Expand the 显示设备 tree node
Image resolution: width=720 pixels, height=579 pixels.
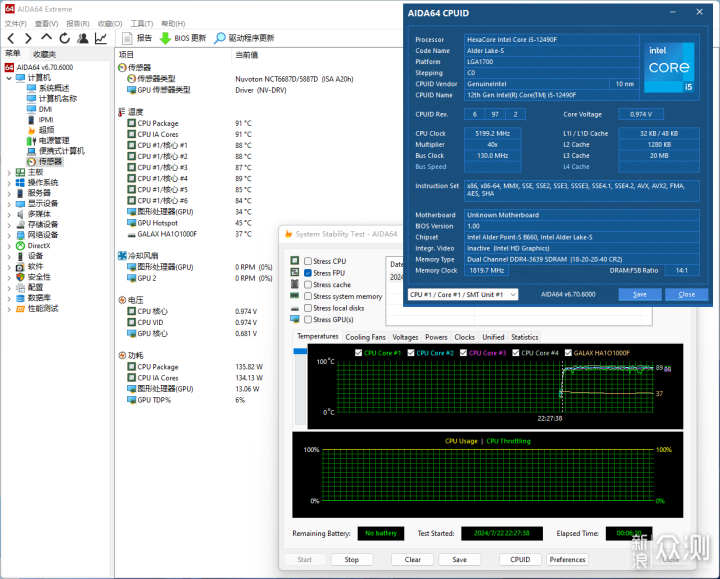click(9, 204)
